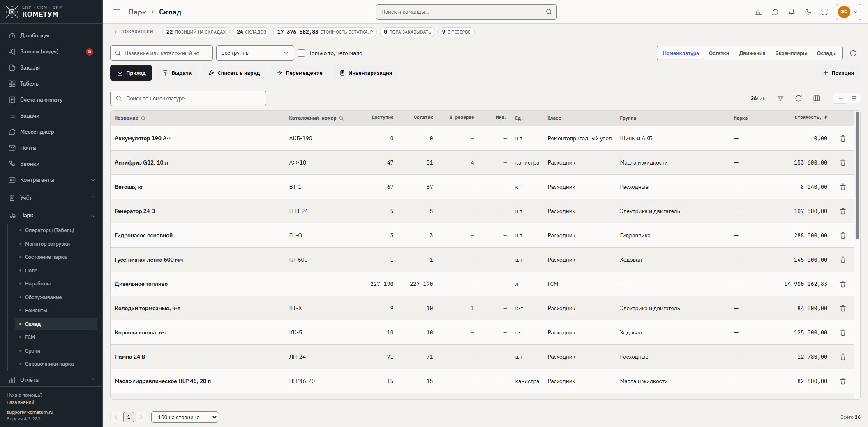Toggle the hamburger sidebar menu icon

[x=117, y=12]
